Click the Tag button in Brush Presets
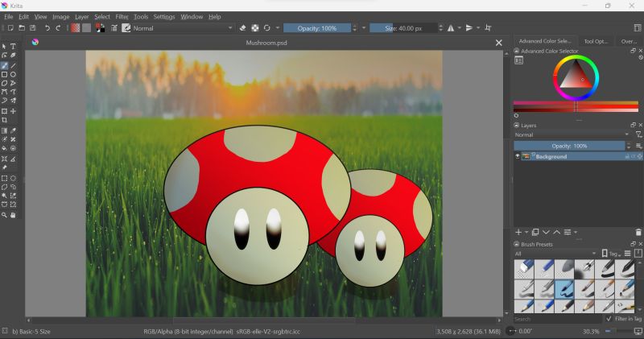 610,254
